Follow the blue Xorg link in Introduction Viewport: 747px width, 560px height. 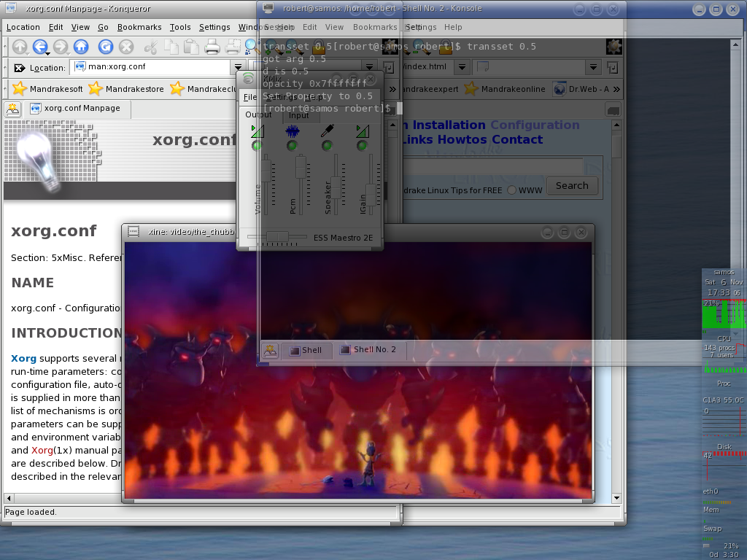pyautogui.click(x=23, y=358)
